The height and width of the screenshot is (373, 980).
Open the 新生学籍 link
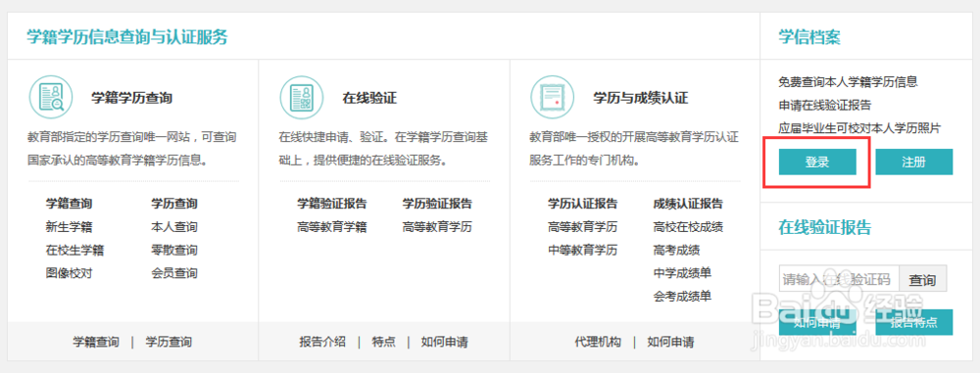point(69,227)
